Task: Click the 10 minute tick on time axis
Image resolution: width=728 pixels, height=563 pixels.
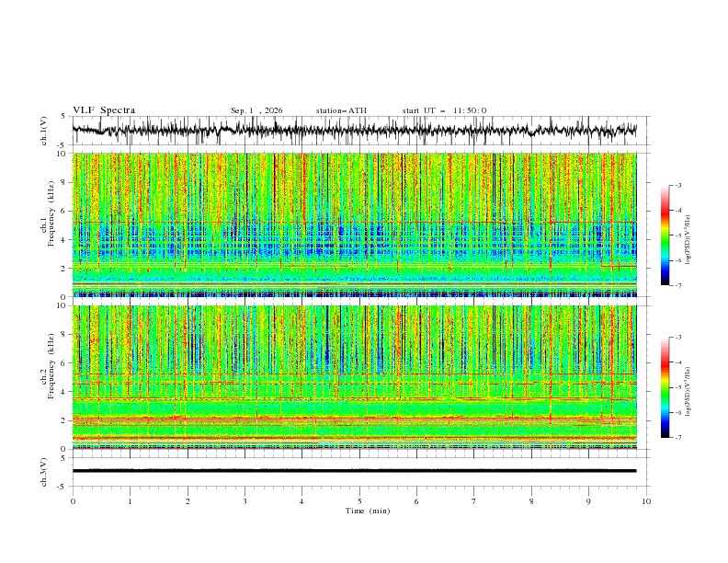Action: [x=646, y=501]
